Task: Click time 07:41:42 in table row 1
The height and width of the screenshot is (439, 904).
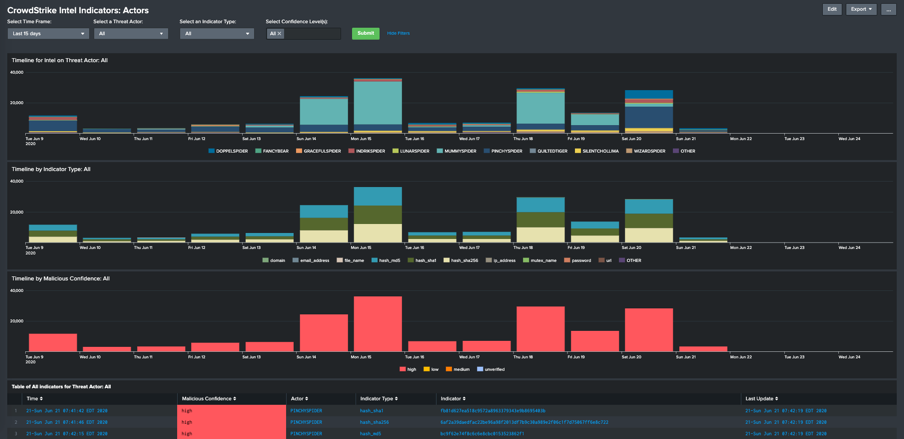Action: coord(67,411)
